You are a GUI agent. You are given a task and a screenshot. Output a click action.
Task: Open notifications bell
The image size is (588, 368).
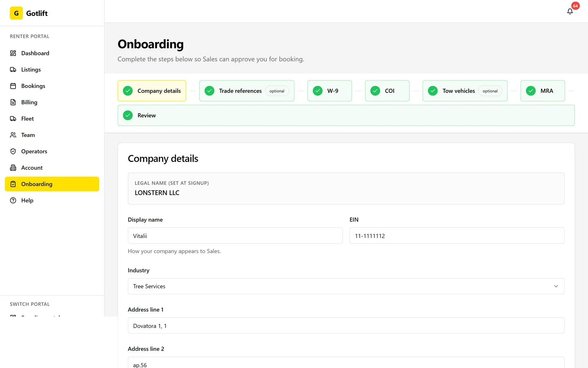tap(570, 11)
